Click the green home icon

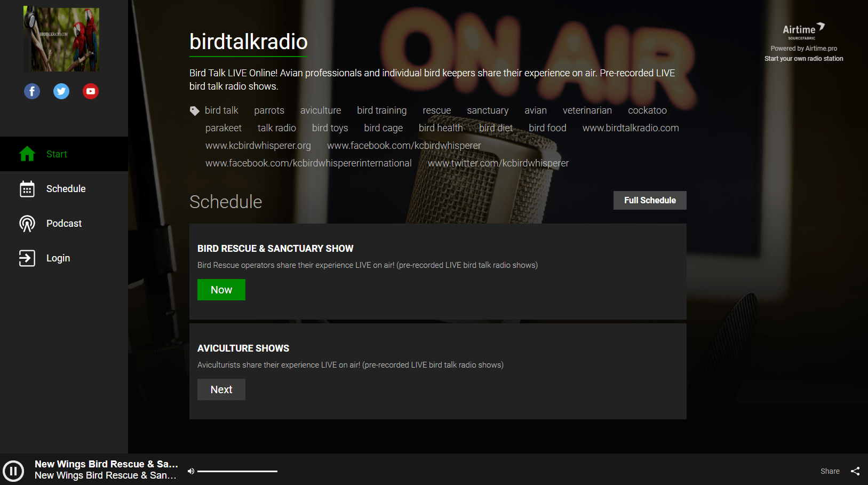click(x=27, y=154)
